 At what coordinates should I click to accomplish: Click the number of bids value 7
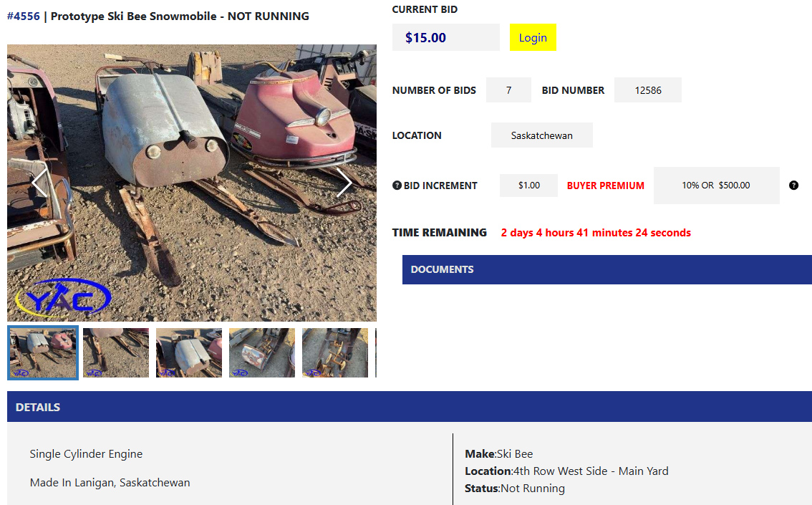point(508,90)
